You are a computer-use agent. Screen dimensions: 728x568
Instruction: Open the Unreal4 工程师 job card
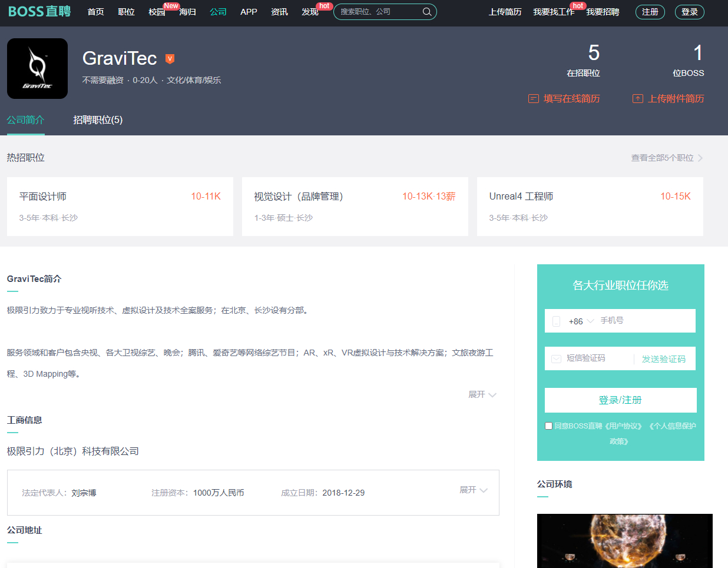(590, 207)
